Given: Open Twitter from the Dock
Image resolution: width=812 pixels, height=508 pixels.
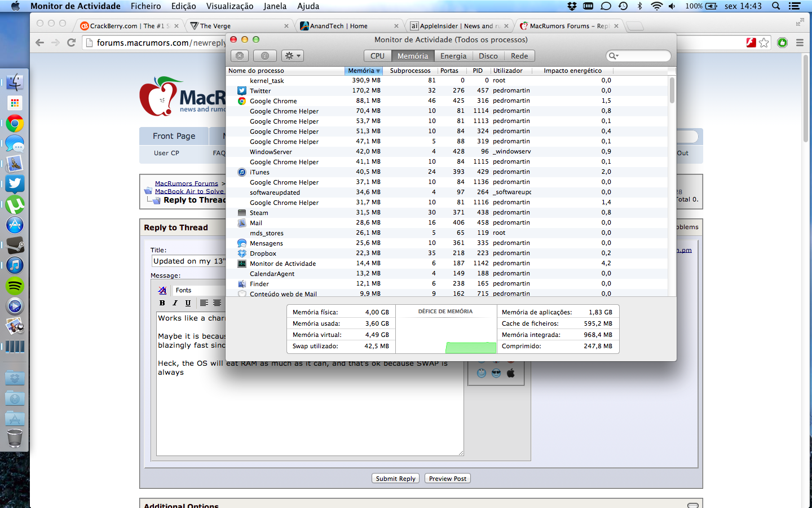Looking at the screenshot, I should (x=15, y=184).
